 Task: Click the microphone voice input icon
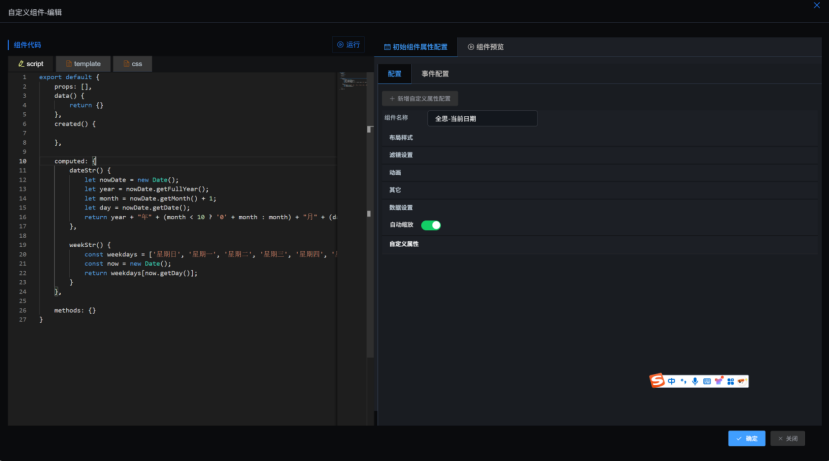tap(695, 381)
